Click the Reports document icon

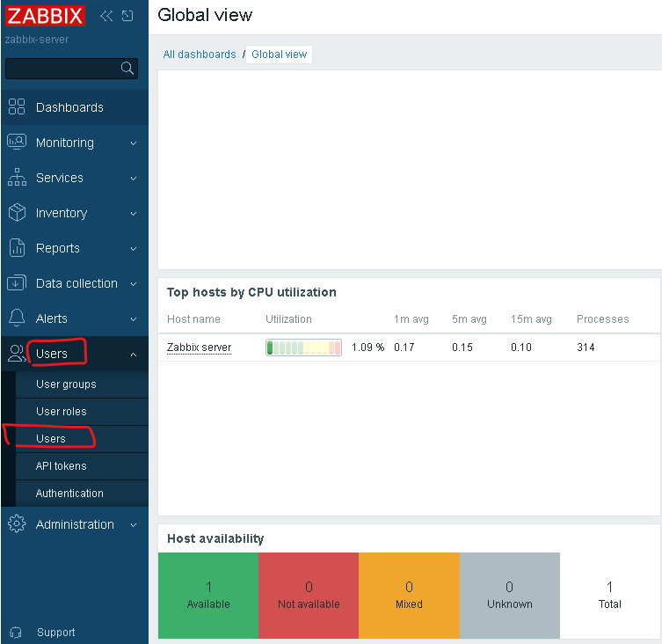pos(17,247)
